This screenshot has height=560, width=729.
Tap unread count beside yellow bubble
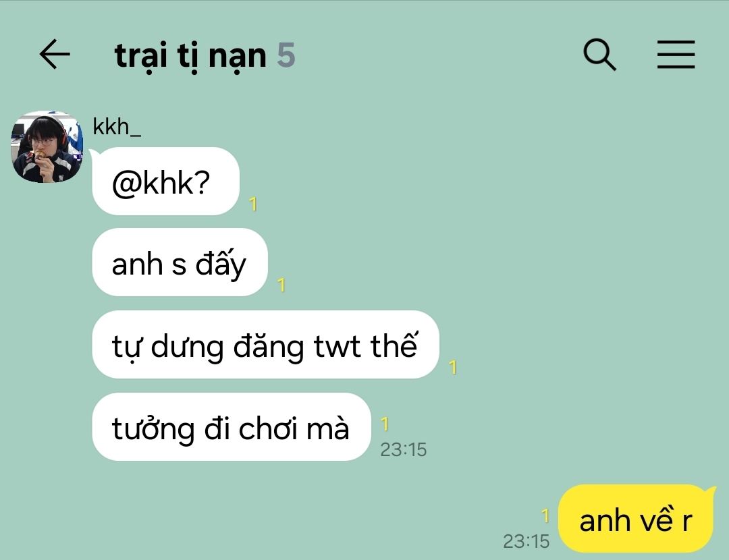[x=545, y=516]
